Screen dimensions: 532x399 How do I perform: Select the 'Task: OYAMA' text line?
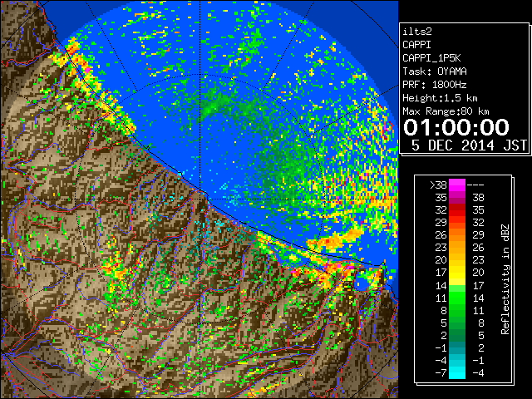point(435,71)
